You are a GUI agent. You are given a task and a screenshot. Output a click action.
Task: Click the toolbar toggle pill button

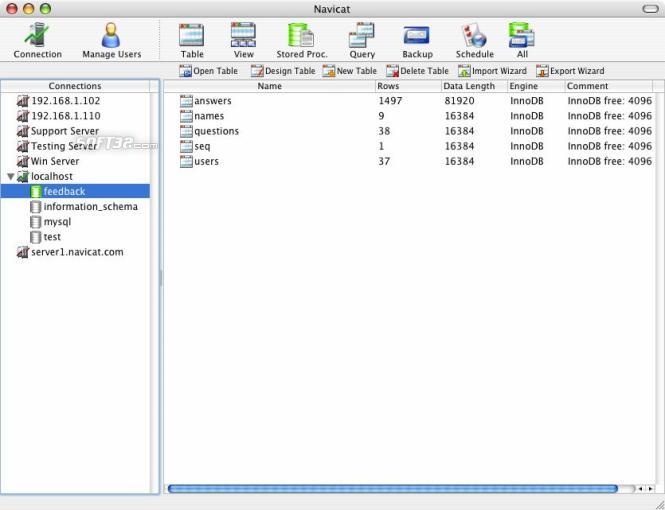[x=650, y=9]
